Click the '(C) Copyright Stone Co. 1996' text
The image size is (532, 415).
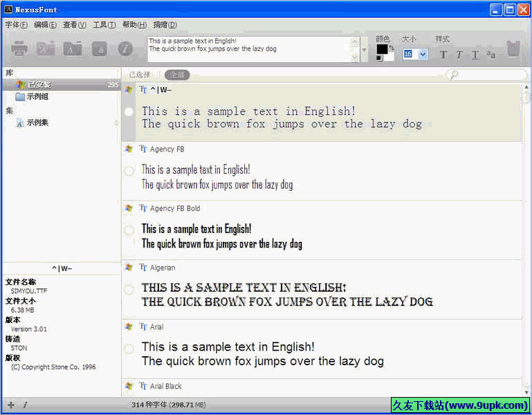53,367
